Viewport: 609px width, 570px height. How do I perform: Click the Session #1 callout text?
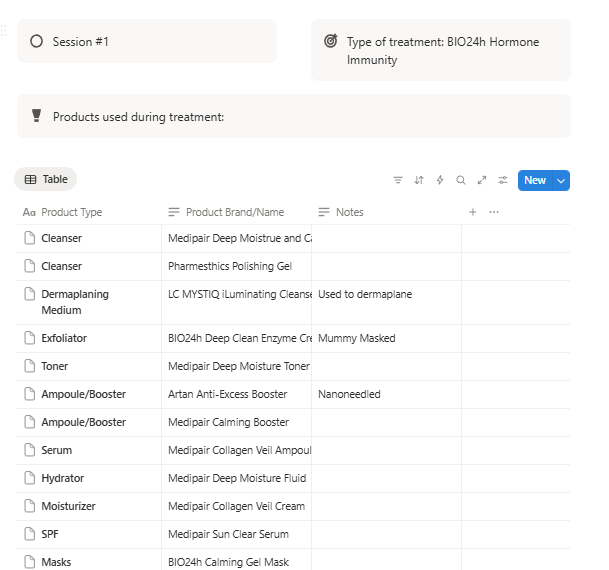click(81, 42)
